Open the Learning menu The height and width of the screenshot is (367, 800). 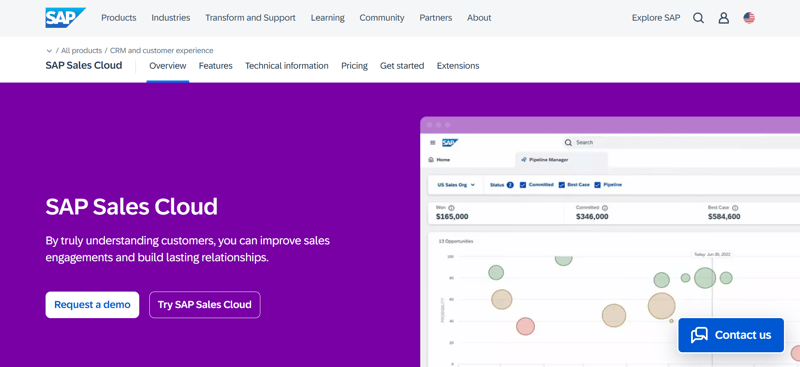point(328,18)
